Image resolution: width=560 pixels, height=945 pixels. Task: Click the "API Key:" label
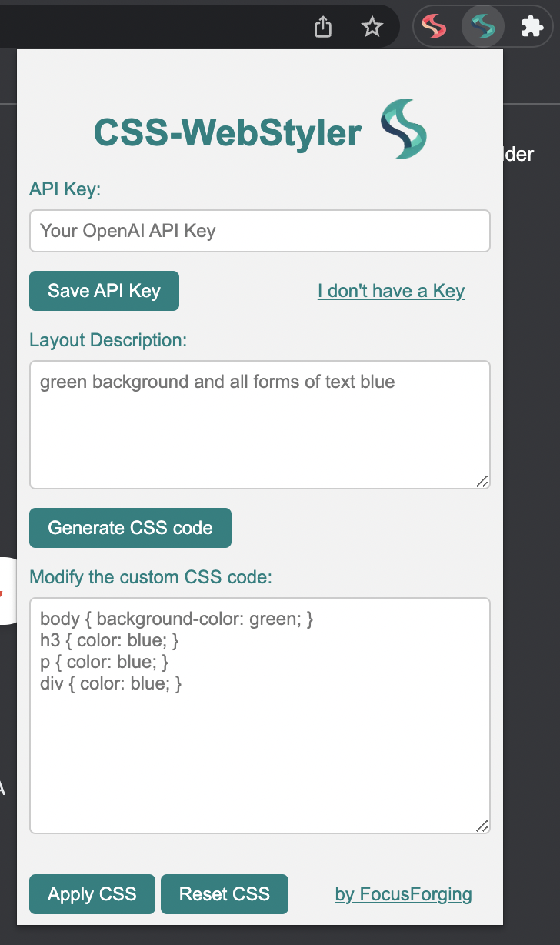point(65,189)
